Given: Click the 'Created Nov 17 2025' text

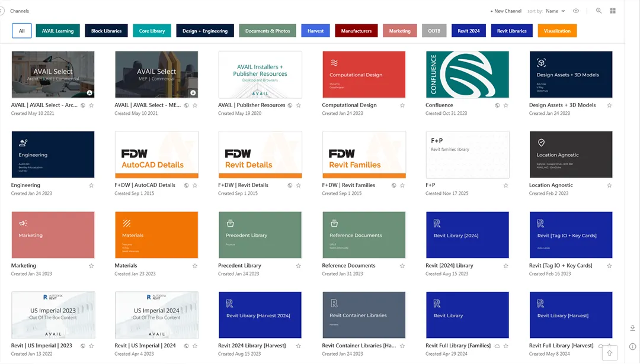Looking at the screenshot, I should click(x=447, y=194).
